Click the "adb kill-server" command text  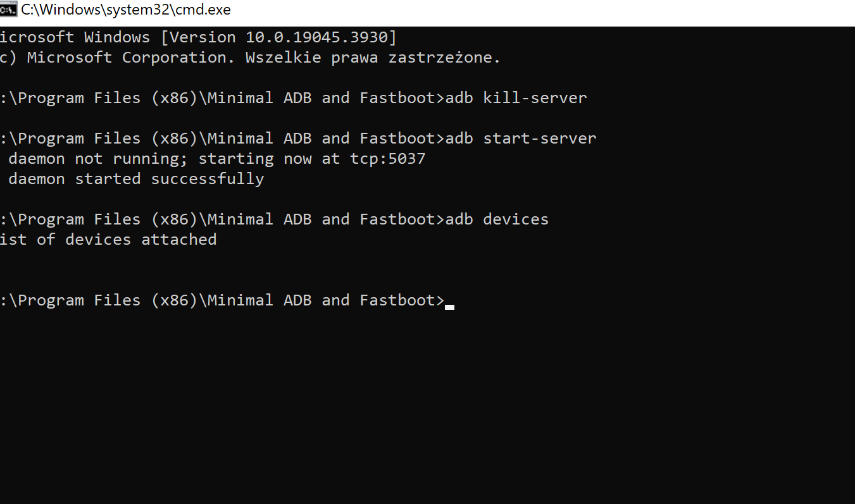point(516,98)
